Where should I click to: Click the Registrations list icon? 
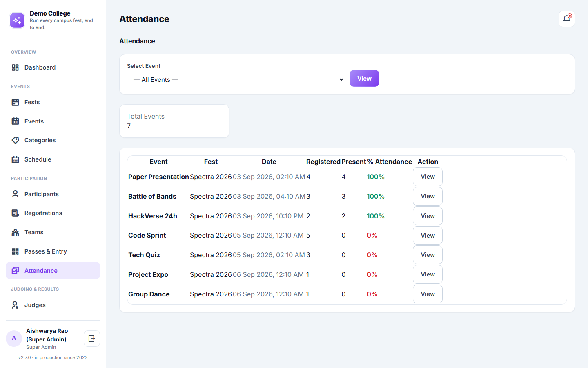point(16,213)
